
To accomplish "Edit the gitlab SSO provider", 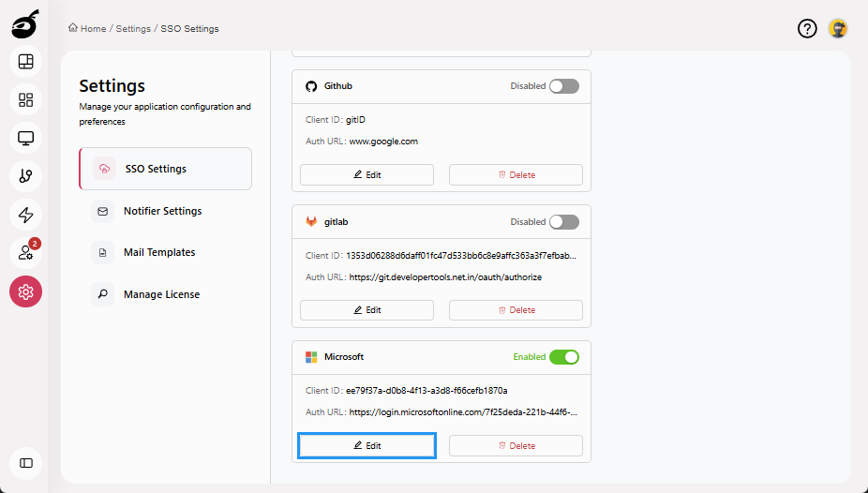I will point(367,310).
